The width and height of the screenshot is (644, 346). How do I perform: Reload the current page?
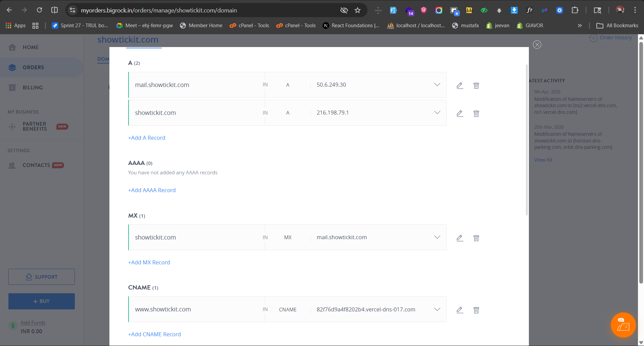tap(39, 10)
